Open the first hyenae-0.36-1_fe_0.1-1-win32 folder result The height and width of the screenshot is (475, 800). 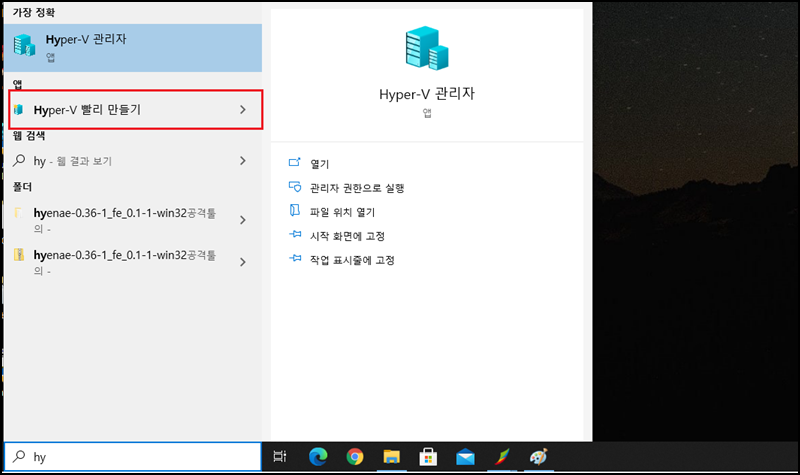[x=133, y=220]
